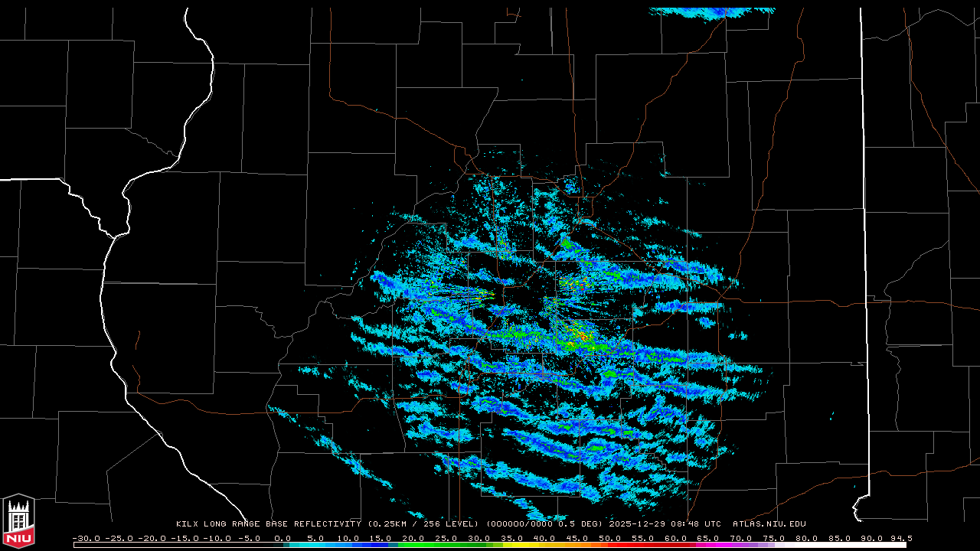
Task: Click the -15.0 label on the reflectivity scale
Action: [185, 538]
